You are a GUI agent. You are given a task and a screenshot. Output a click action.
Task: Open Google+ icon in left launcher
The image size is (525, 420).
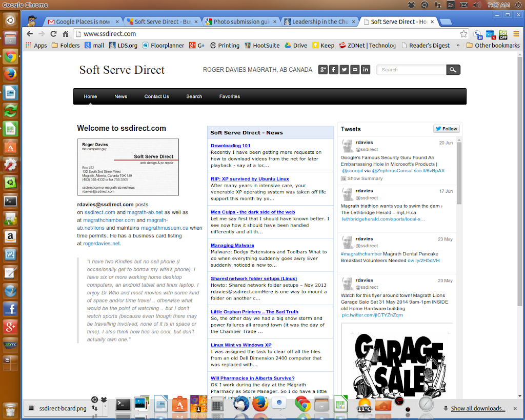click(x=10, y=327)
